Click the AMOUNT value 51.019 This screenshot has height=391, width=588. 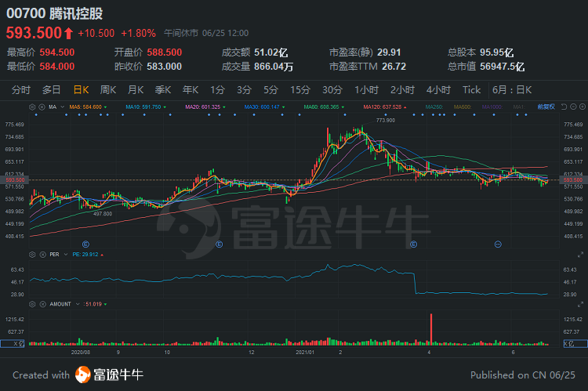(x=93, y=304)
